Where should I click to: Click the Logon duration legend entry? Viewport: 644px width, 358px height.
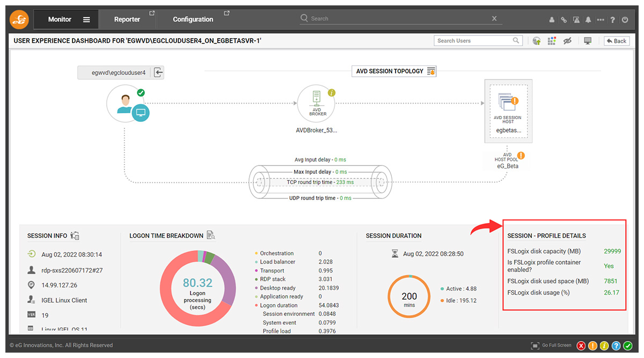tap(276, 305)
